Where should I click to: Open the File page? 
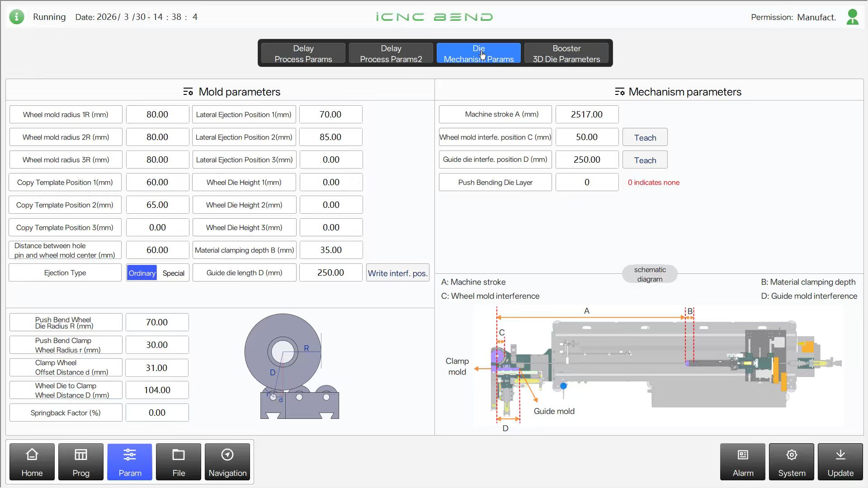coord(179,462)
